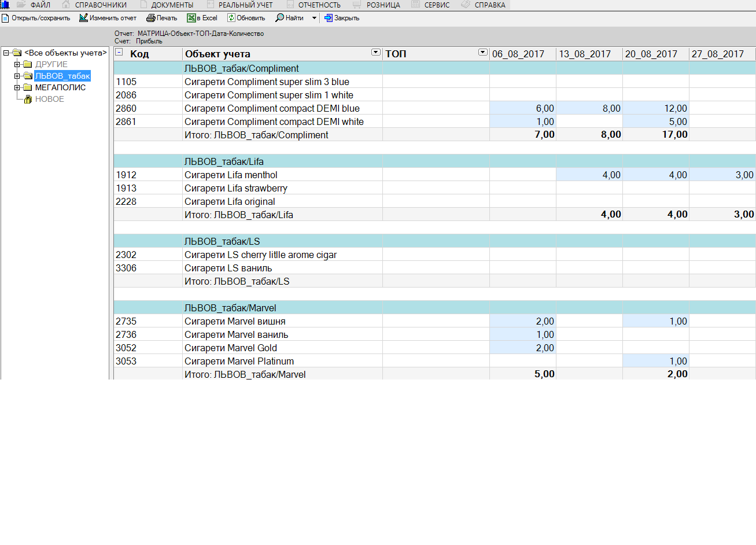Select row Сигарети Marvel Platinum

coord(434,361)
